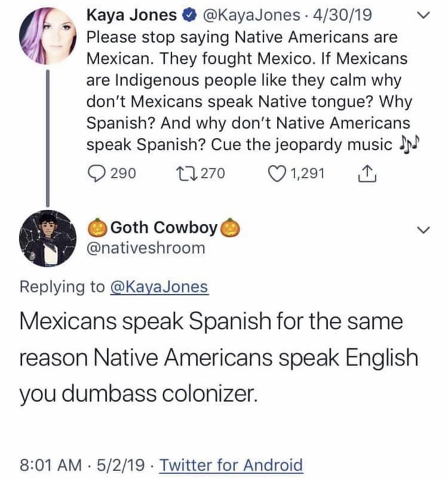
Task: Click the pumpkin emoji after Goth Cowboy
Action: (231, 227)
